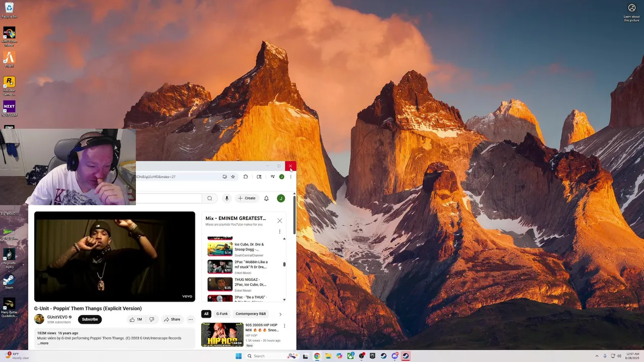Viewport: 644px width, 362px height.
Task: Launch NZXT CAM from the desktop
Action: pos(9,109)
